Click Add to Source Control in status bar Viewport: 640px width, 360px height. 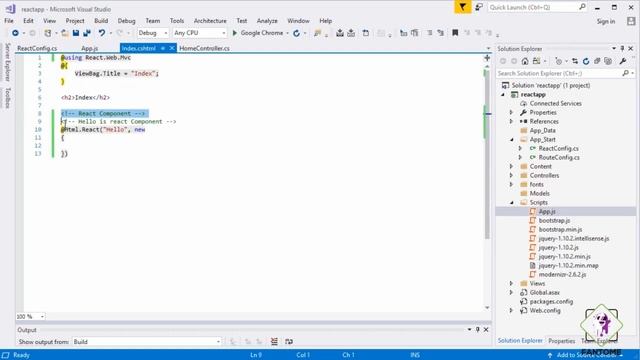pos(586,355)
